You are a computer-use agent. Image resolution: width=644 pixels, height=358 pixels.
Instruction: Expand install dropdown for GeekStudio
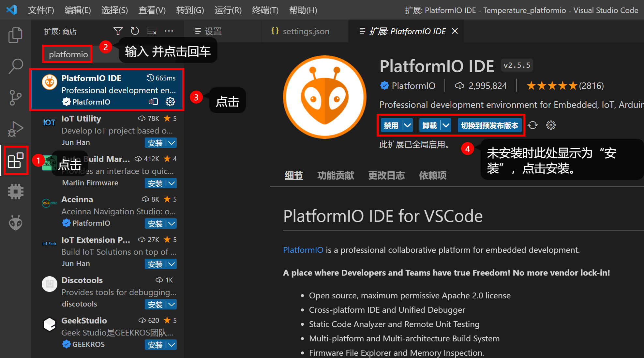172,345
